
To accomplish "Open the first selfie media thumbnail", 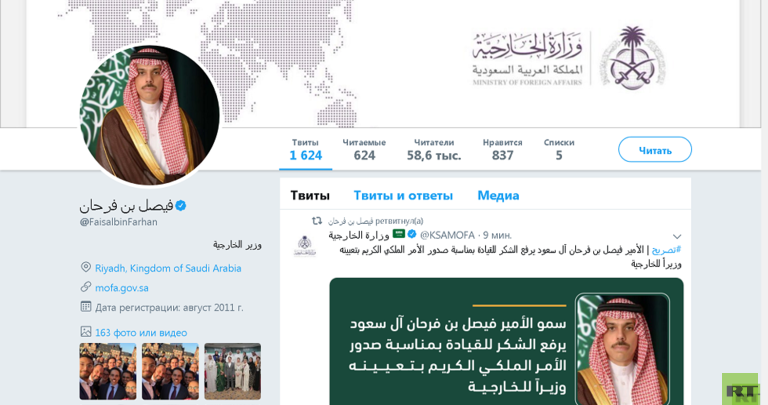I will coord(108,371).
